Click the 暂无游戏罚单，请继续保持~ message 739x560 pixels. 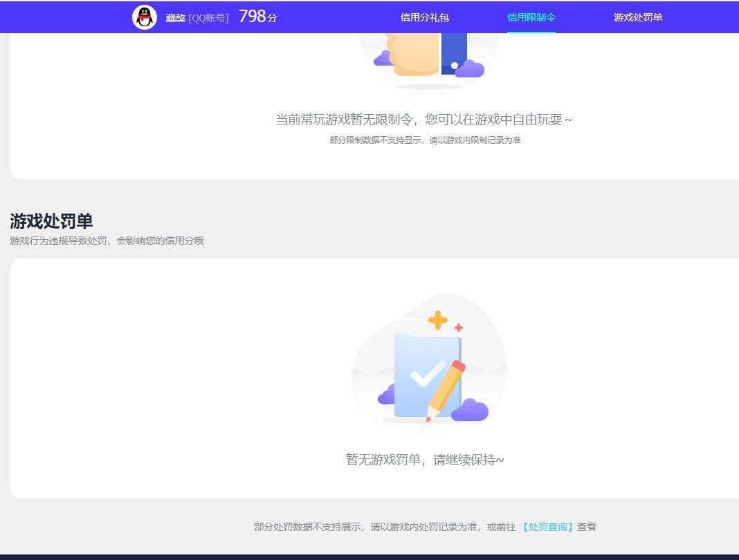click(x=425, y=459)
